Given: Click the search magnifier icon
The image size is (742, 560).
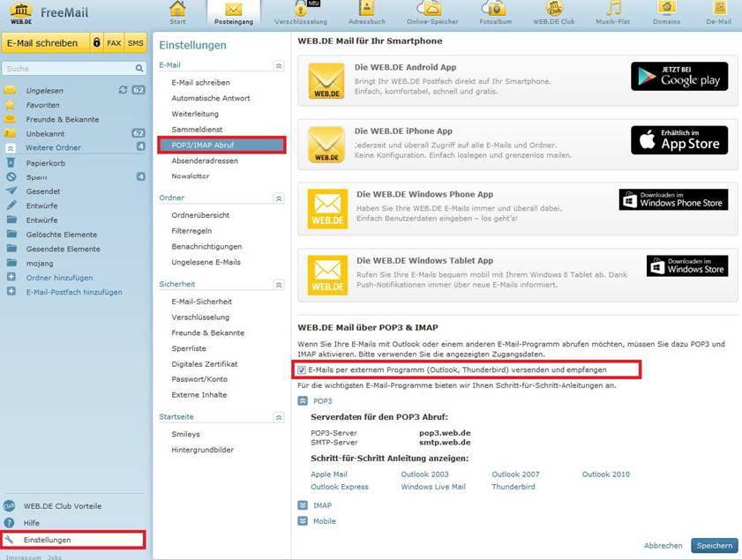Looking at the screenshot, I should click(139, 69).
